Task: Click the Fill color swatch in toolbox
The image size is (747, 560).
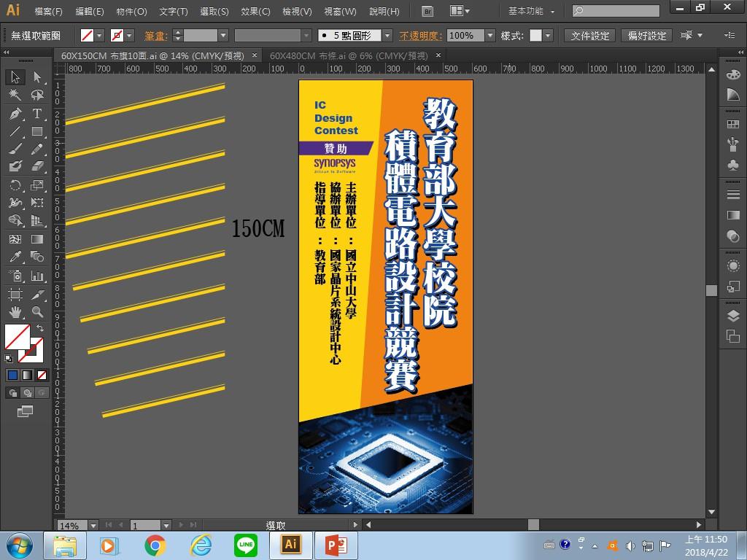Action: click(x=17, y=338)
